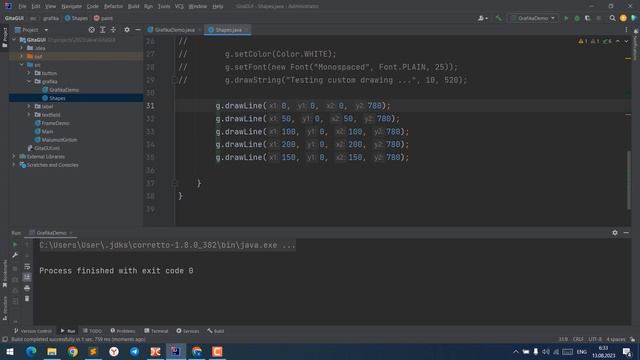Expand Scratches and Consoles node
The height and width of the screenshot is (360, 640).
coord(14,165)
